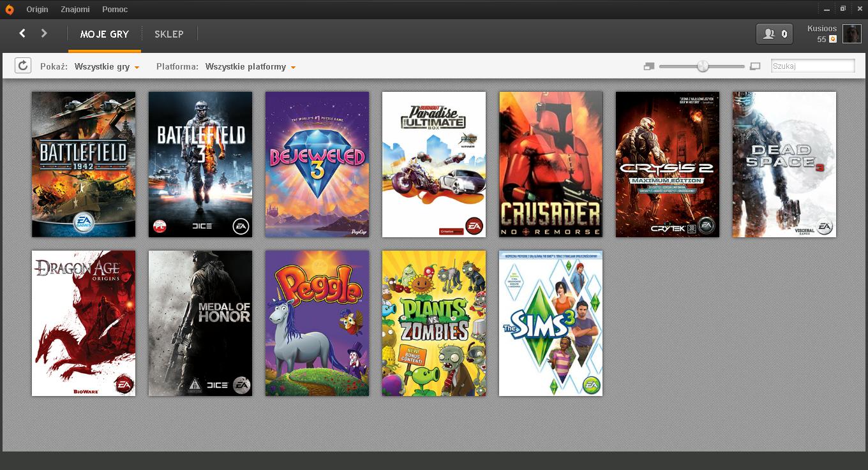868x470 pixels.
Task: Click the Origin logo icon
Action: pos(10,9)
